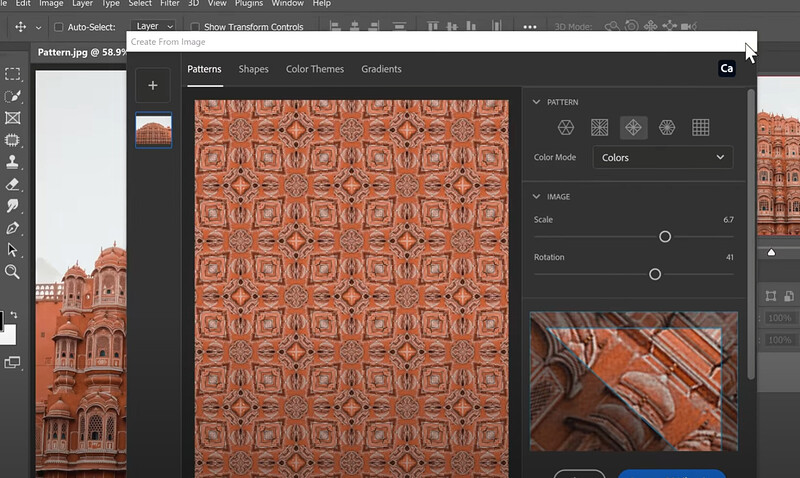Image resolution: width=800 pixels, height=478 pixels.
Task: Open the Window menu
Action: coord(287,3)
